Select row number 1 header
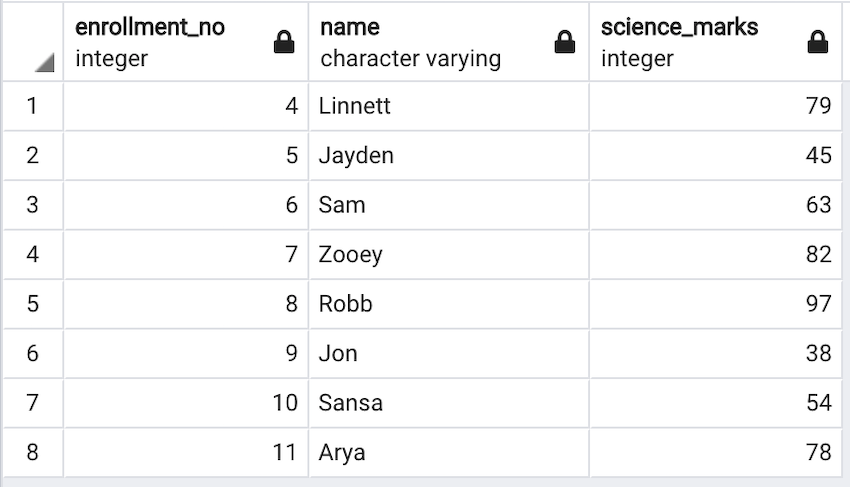 32,105
